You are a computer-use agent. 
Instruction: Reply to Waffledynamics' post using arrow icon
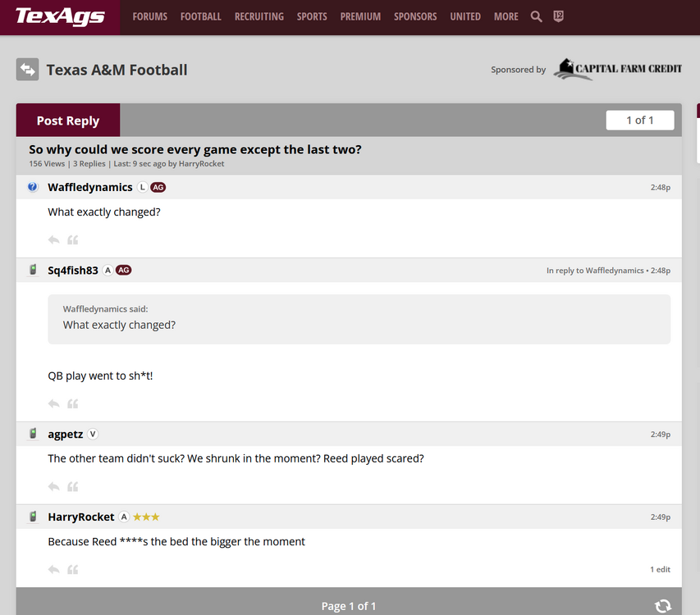[x=54, y=240]
